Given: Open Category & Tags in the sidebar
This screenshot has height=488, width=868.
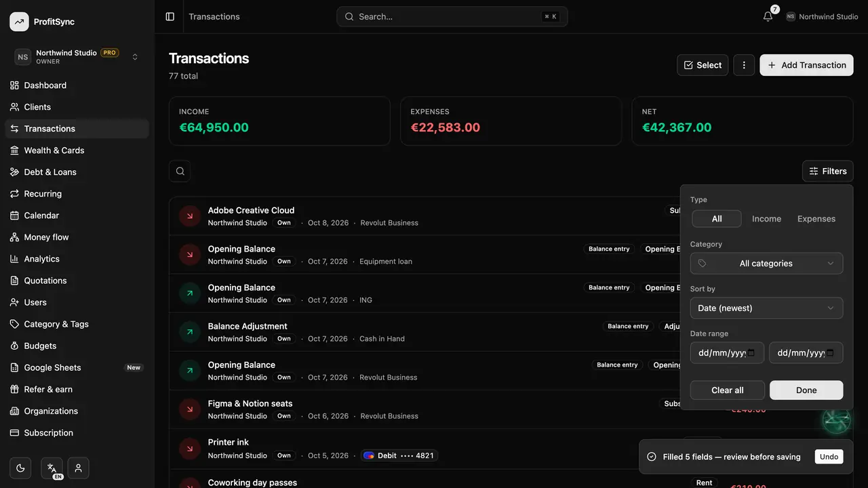Looking at the screenshot, I should [77, 324].
